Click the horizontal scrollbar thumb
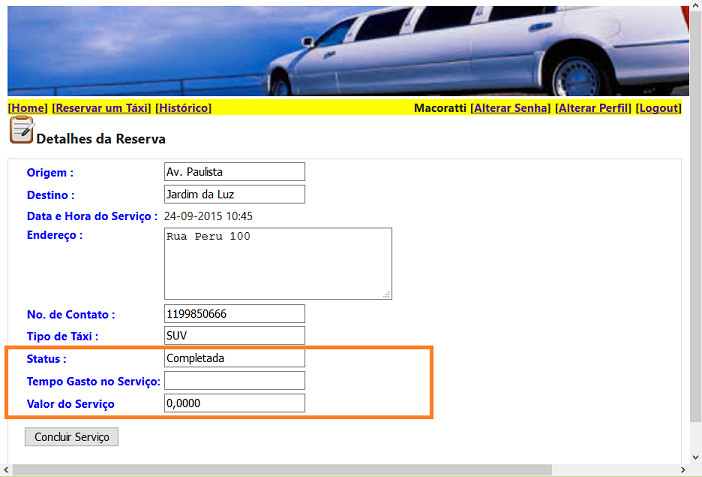This screenshot has width=702, height=477. 282,470
